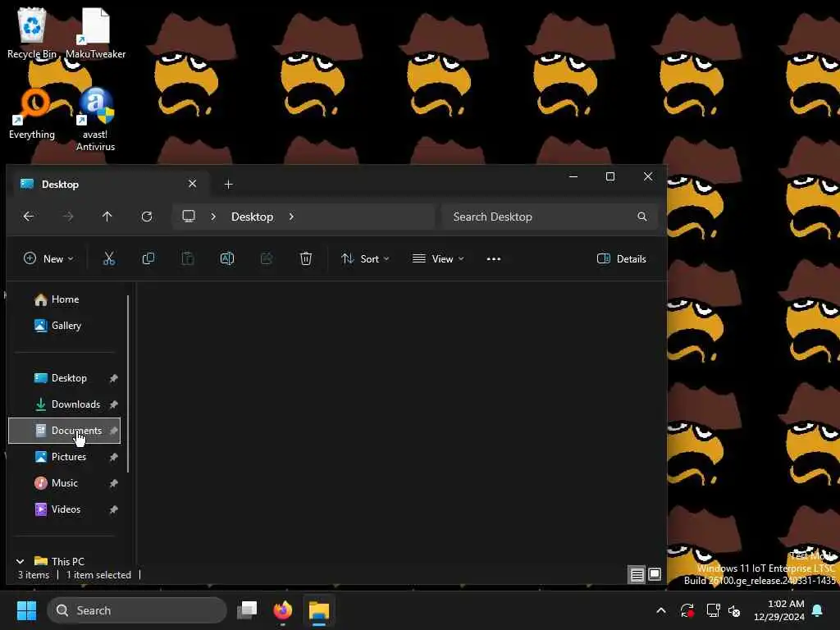
Task: Toggle the Details pane
Action: pos(622,258)
